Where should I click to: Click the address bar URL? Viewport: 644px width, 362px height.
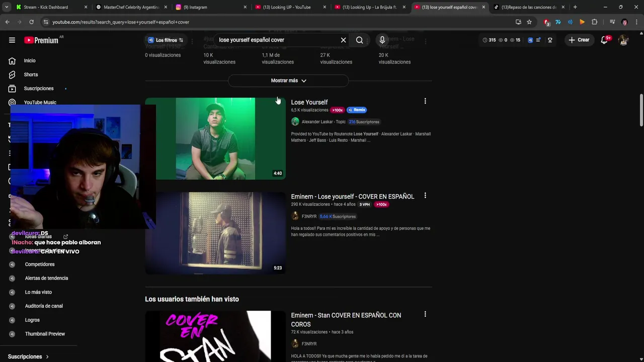pyautogui.click(x=121, y=22)
